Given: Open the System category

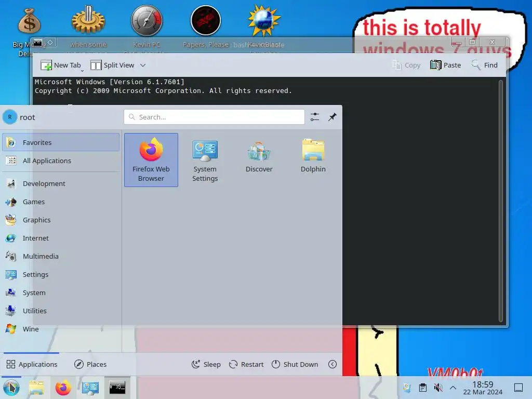Looking at the screenshot, I should [x=61, y=292].
